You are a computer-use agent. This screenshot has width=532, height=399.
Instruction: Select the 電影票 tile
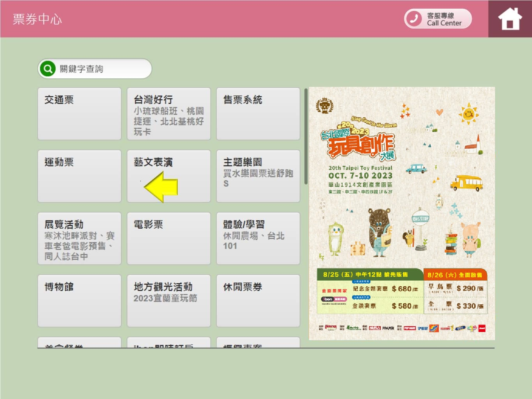[169, 238]
